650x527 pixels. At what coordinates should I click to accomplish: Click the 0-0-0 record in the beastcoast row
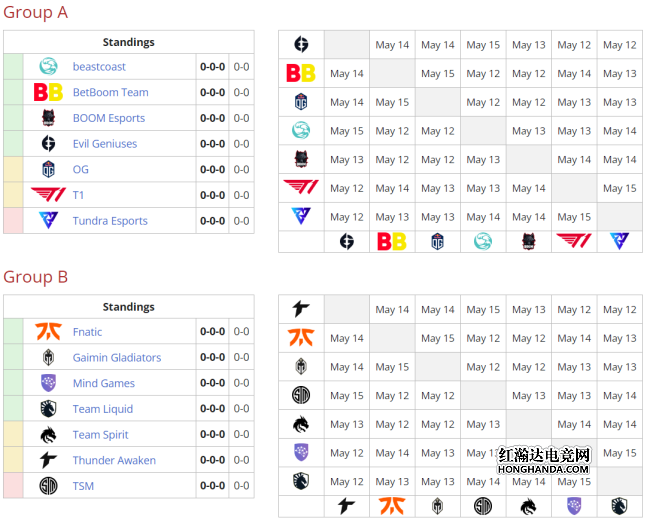point(213,66)
